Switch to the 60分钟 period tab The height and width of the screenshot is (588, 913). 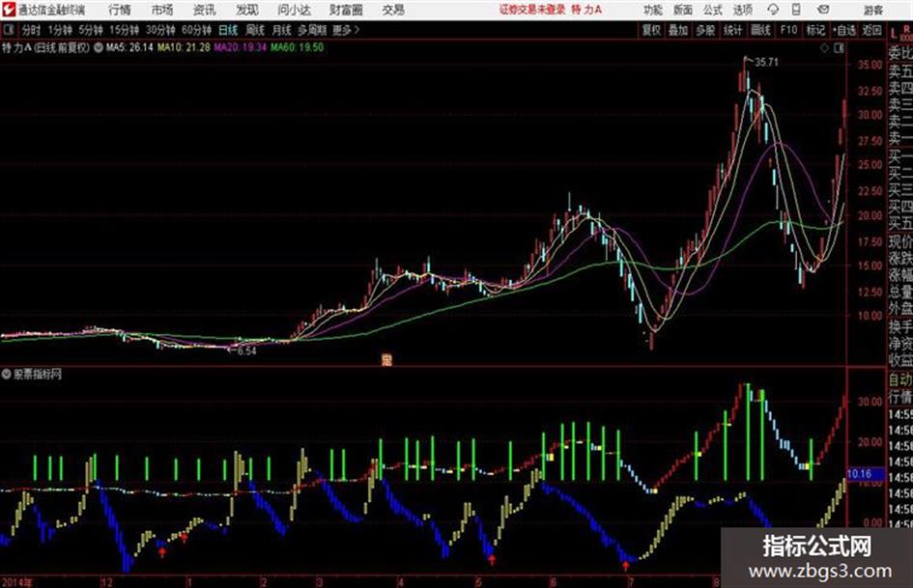pyautogui.click(x=197, y=30)
